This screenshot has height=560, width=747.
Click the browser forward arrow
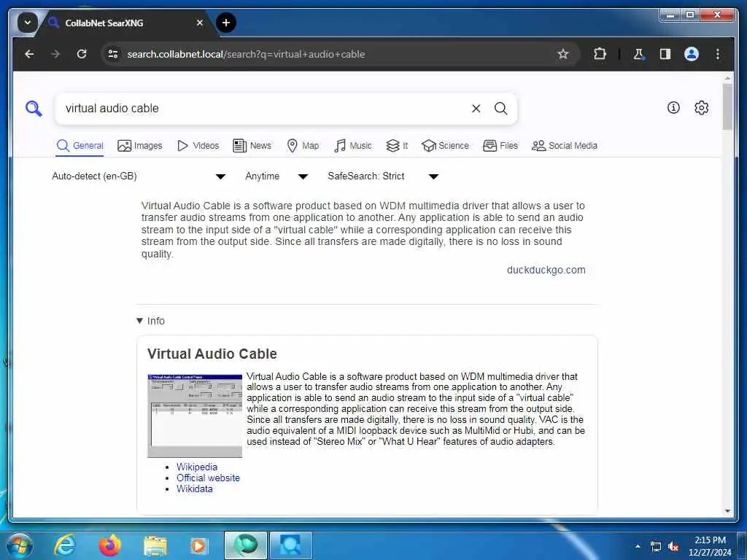click(x=55, y=54)
